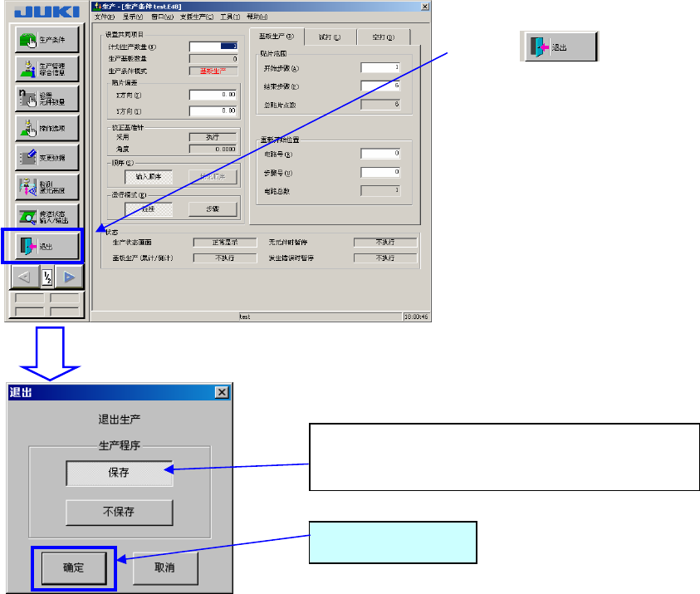Click the 计划生产数量 input field
The height and width of the screenshot is (594, 700).
pyautogui.click(x=213, y=47)
